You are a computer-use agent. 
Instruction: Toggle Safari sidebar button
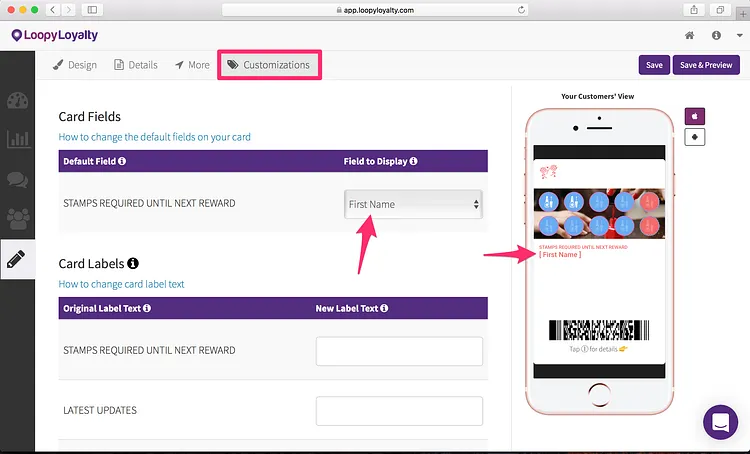point(92,10)
